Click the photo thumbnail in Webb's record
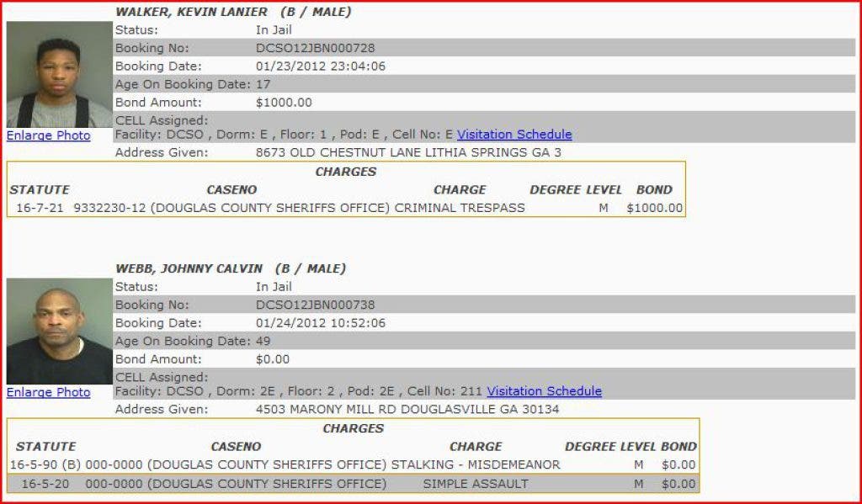This screenshot has height=504, width=862. [x=59, y=332]
